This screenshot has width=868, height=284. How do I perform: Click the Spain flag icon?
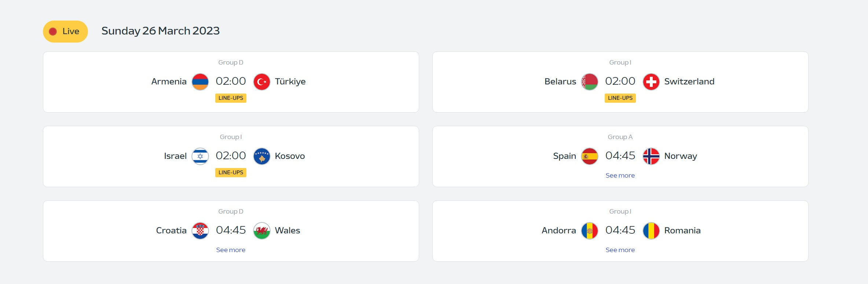(590, 156)
